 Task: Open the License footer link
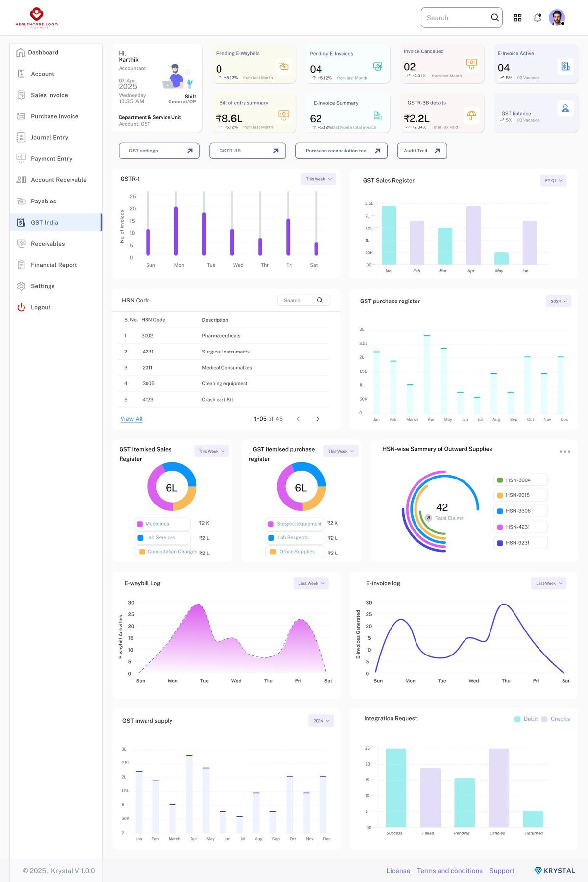click(x=398, y=871)
